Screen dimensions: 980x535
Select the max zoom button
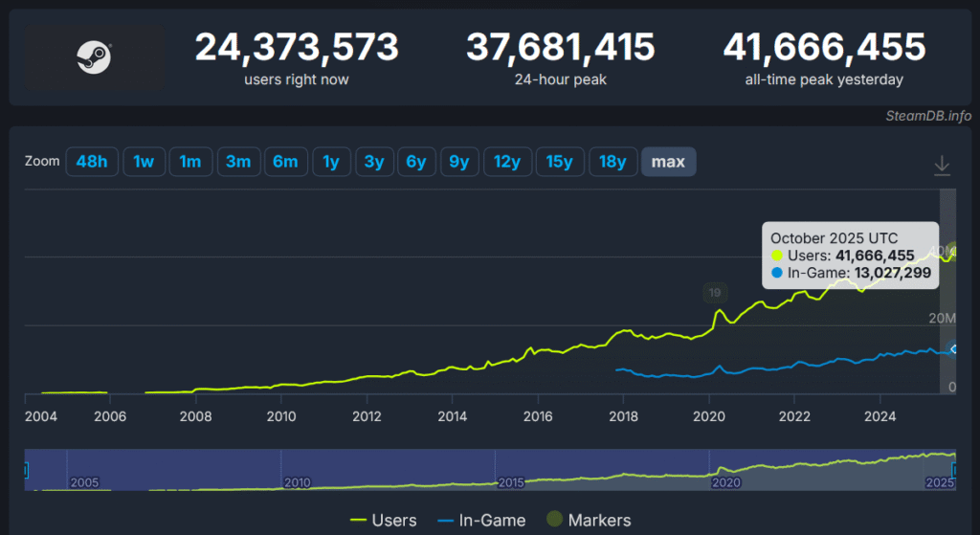tap(668, 162)
